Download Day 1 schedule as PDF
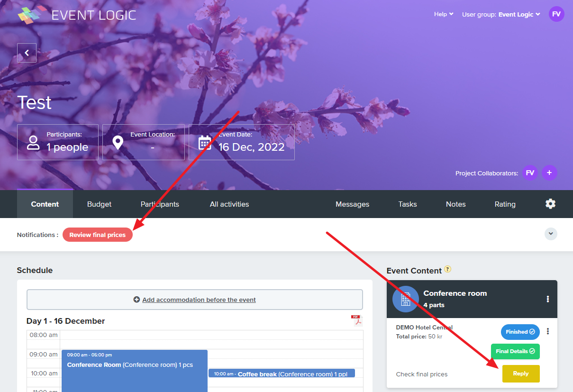Image resolution: width=573 pixels, height=392 pixels. pos(356,320)
